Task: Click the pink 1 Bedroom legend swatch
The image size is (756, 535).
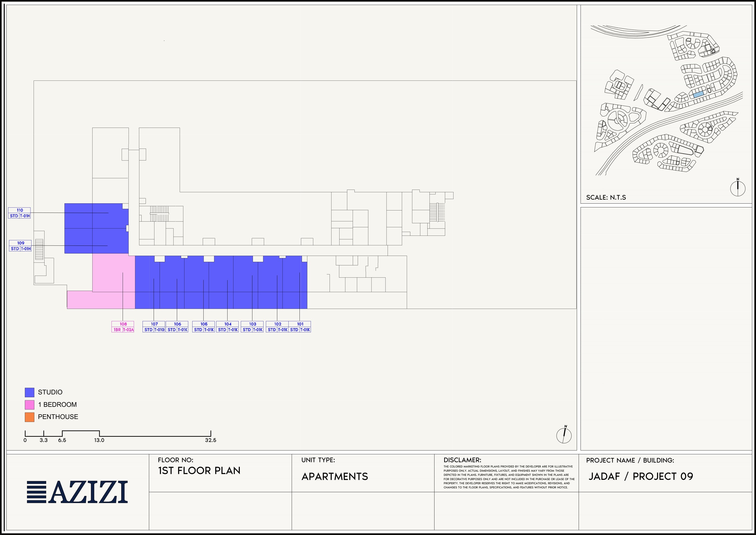Action: point(30,405)
